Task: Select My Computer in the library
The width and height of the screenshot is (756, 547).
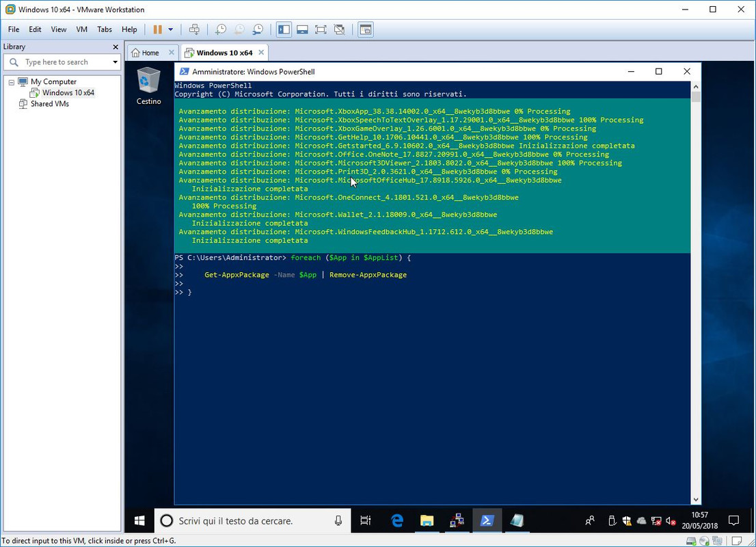Action: [x=53, y=81]
